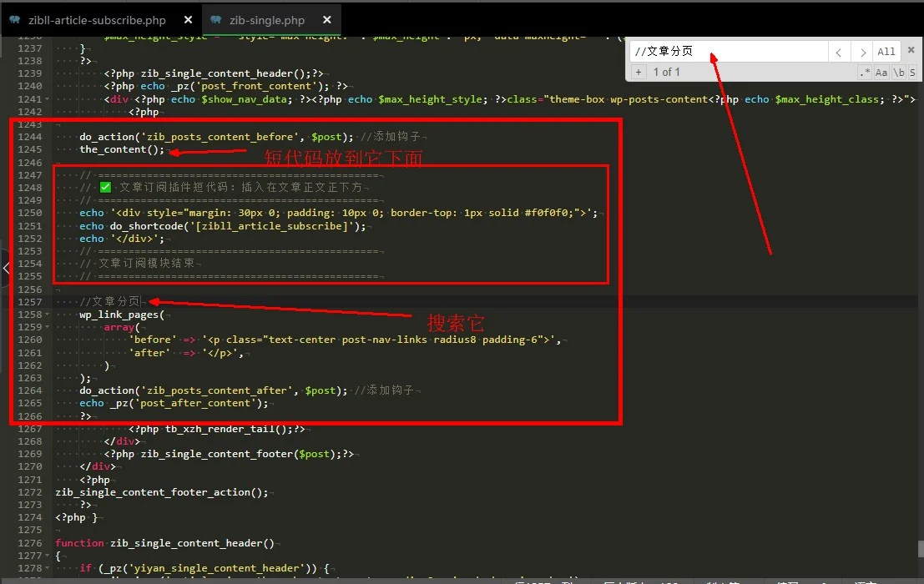924x584 pixels.
Task: Click line number 1257 in gutter
Action: [29, 301]
